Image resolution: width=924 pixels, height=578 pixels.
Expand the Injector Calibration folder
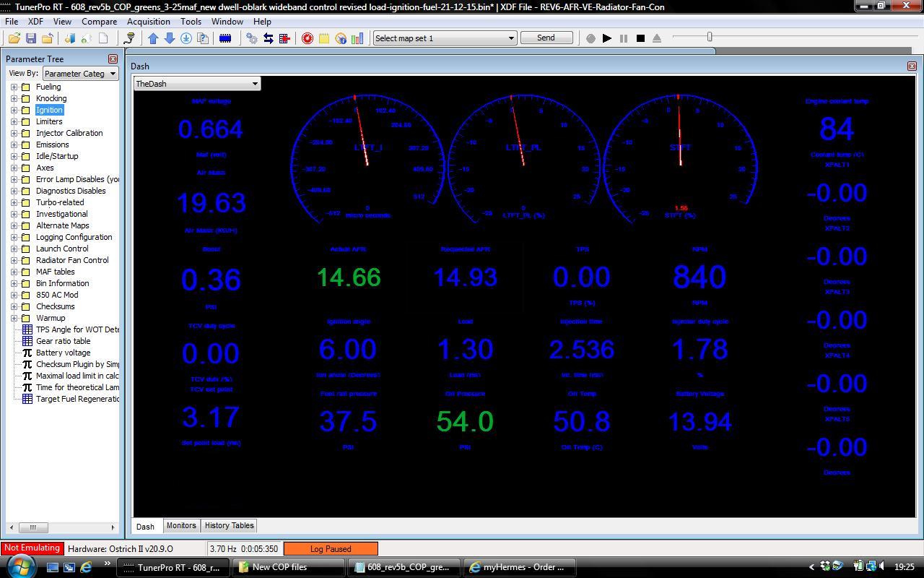(x=14, y=133)
